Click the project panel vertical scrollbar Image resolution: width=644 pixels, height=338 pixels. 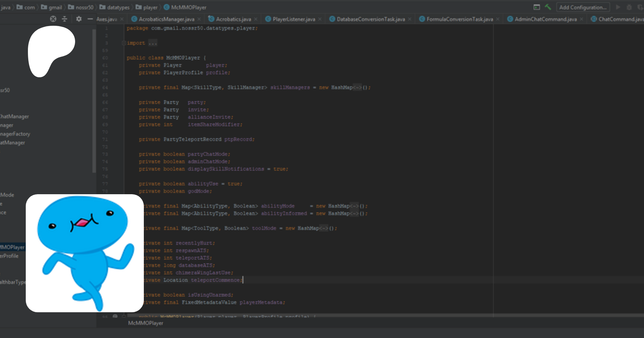tap(94, 100)
